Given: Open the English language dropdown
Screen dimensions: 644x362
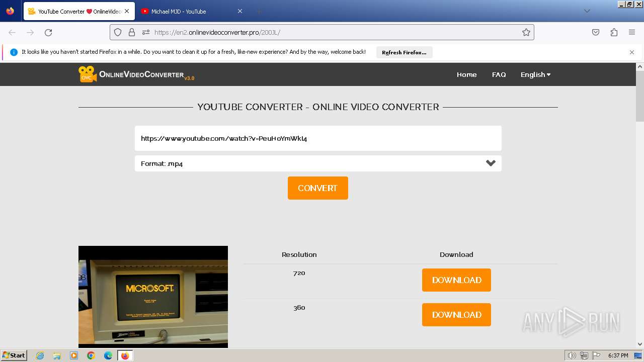Looking at the screenshot, I should (535, 74).
